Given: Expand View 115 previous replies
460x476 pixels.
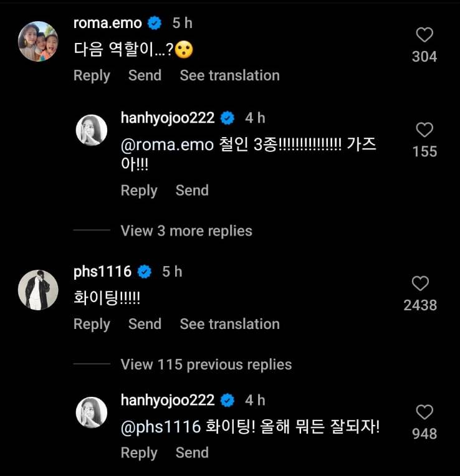Looking at the screenshot, I should point(206,364).
